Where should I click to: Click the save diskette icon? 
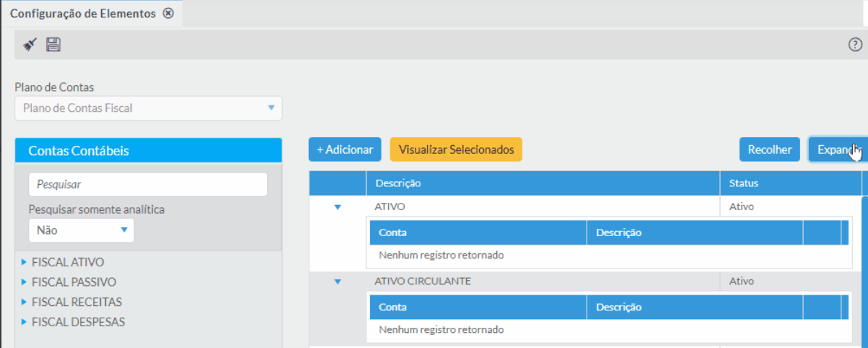coord(53,45)
